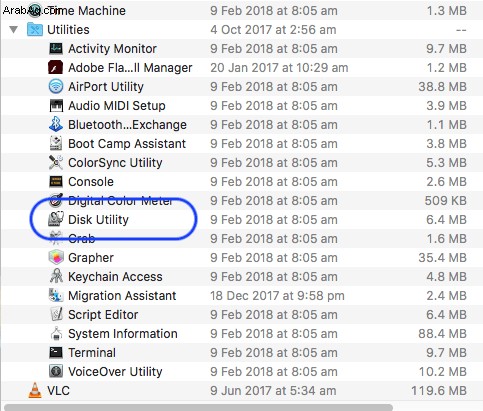Click the AirPort Utility Wi-Fi icon
Image resolution: width=483 pixels, height=411 pixels.
56,87
